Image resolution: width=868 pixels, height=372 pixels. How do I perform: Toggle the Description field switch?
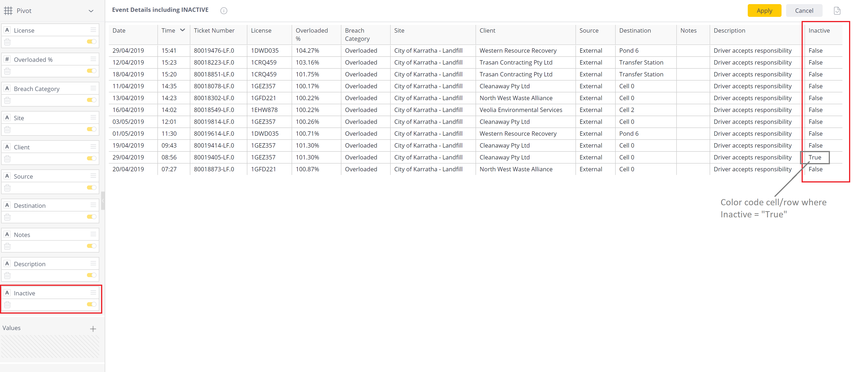pos(91,275)
